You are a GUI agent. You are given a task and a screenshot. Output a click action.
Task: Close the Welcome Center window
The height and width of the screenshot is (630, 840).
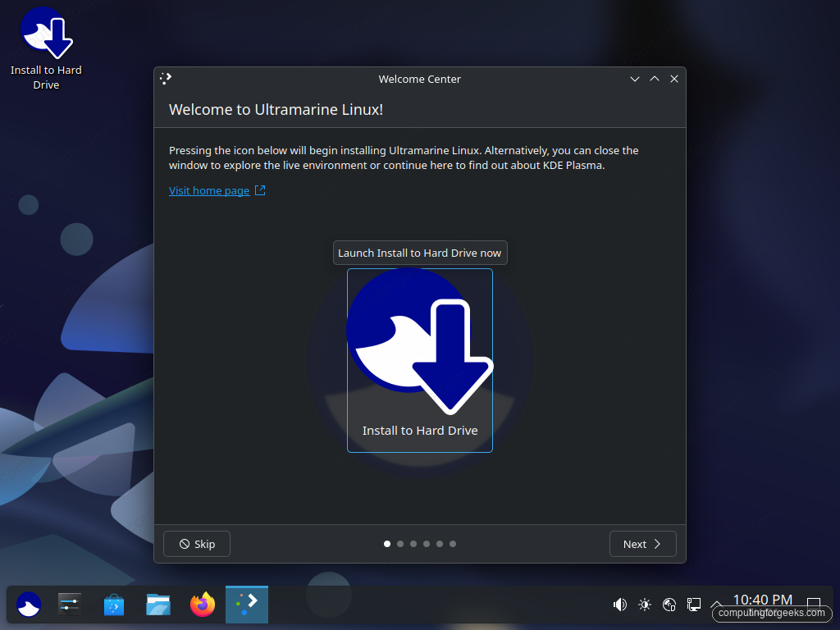coord(674,79)
